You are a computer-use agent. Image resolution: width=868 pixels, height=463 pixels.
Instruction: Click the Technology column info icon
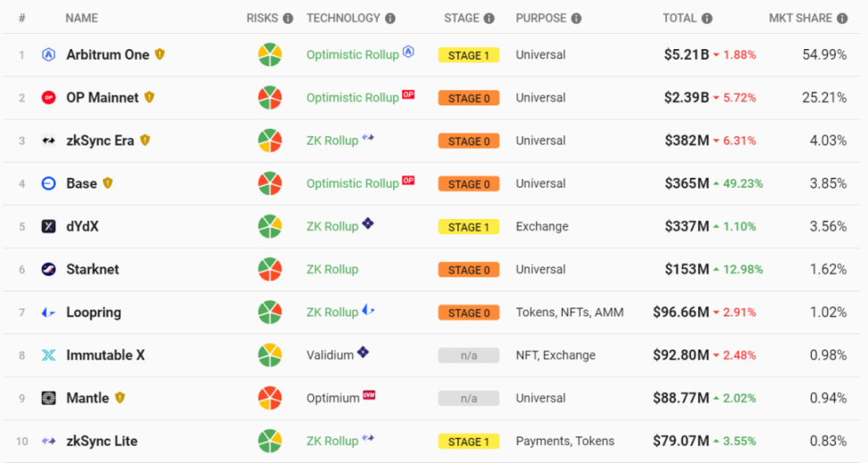tap(390, 18)
